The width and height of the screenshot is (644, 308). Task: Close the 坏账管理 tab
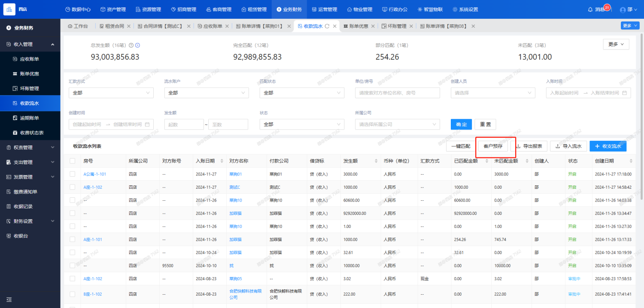click(x=411, y=26)
